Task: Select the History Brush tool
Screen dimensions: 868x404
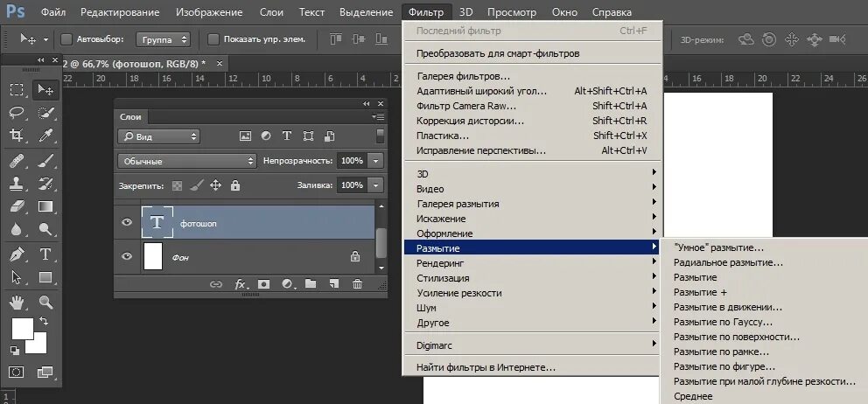Action: [45, 183]
